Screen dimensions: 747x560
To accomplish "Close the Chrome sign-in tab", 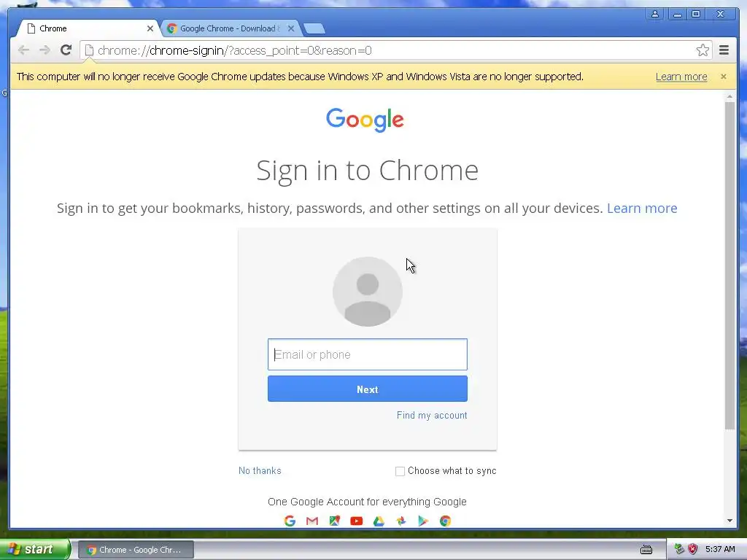I will click(150, 28).
